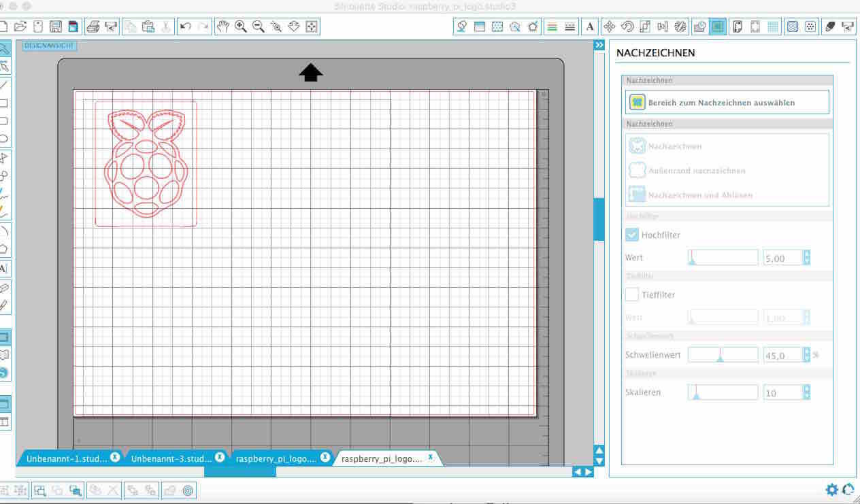Click Nachzeichnen und Ablösen button

pos(691,195)
